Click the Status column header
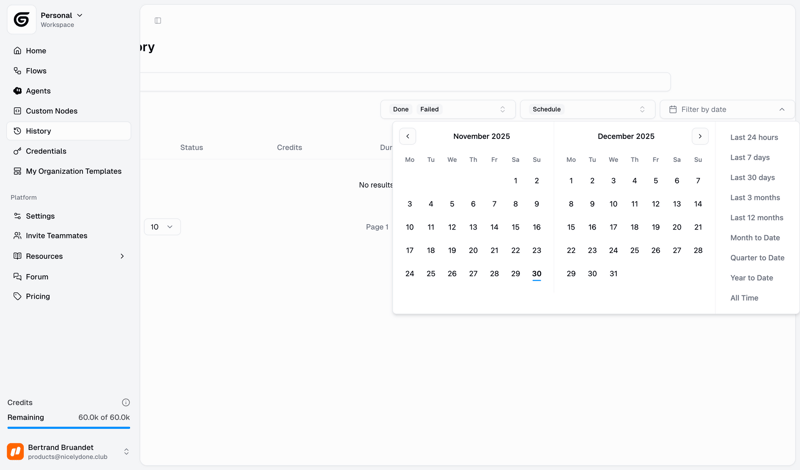The height and width of the screenshot is (470, 800). 192,147
